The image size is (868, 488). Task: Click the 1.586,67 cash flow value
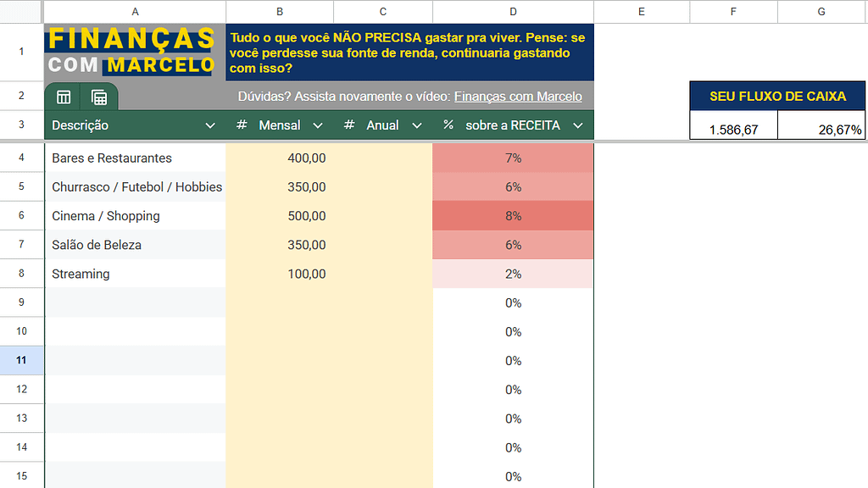733,130
